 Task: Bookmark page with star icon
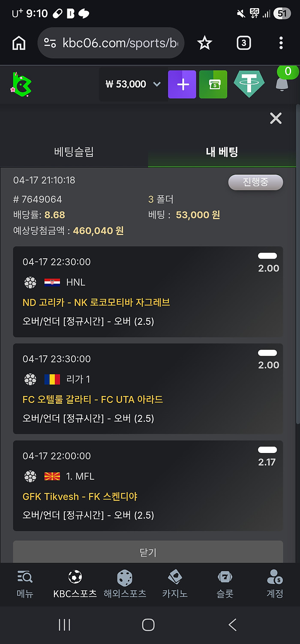pyautogui.click(x=204, y=43)
